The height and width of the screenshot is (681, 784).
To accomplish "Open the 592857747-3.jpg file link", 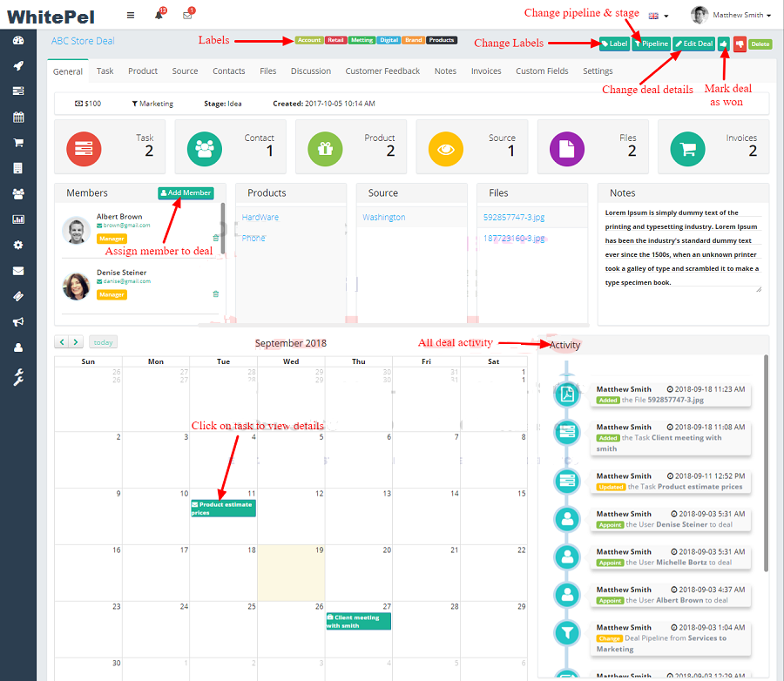I will click(513, 218).
